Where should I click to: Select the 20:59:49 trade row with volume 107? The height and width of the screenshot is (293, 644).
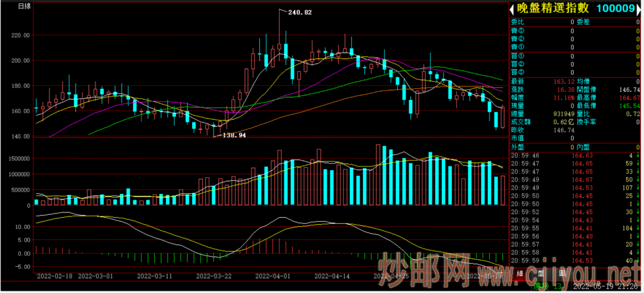[x=575, y=187]
